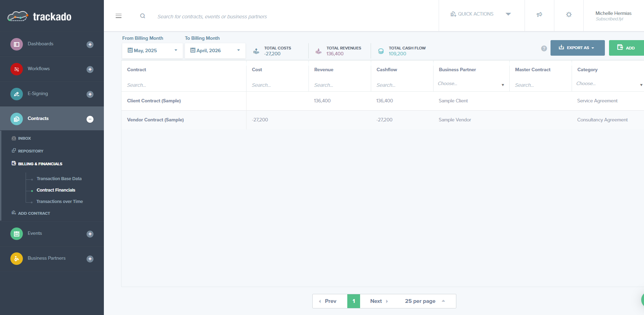This screenshot has width=644, height=315.
Task: Click the trackado logo
Action: coord(39,16)
